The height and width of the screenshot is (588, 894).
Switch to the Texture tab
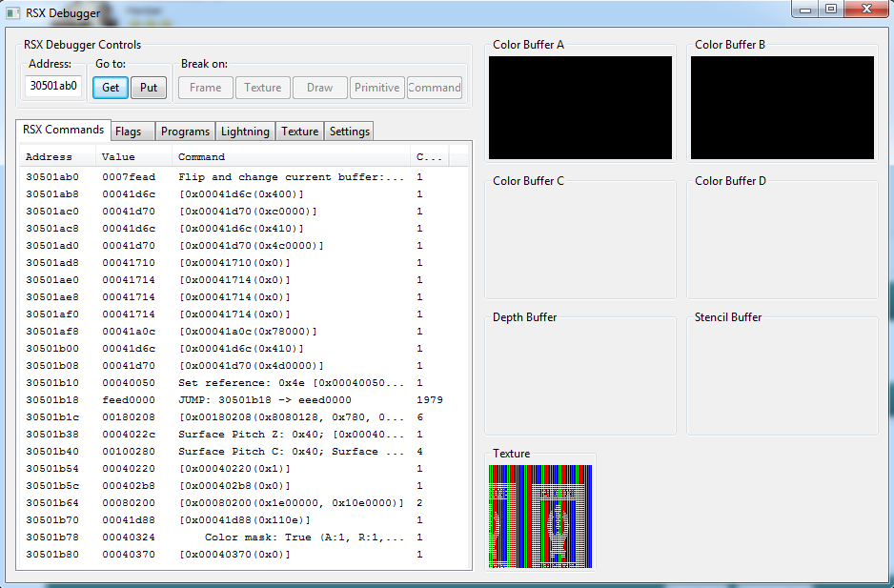tap(299, 132)
